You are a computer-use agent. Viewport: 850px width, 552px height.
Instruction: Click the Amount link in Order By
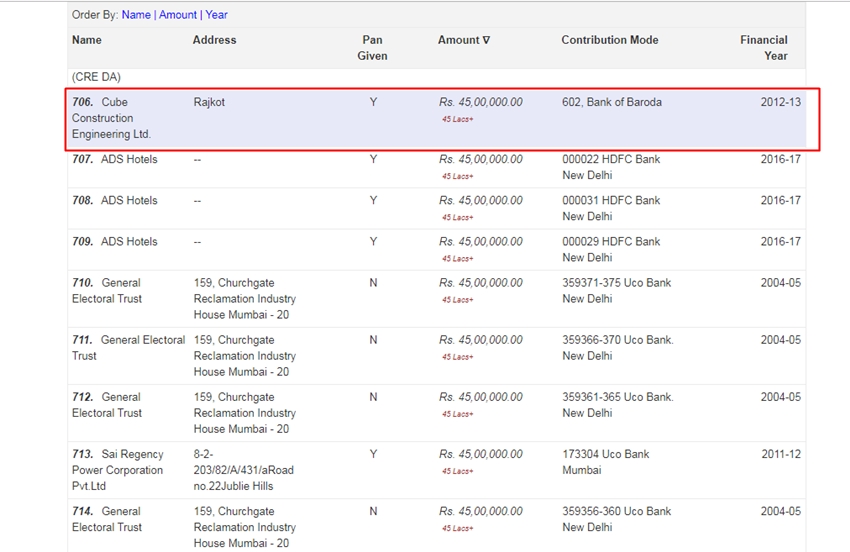click(178, 15)
